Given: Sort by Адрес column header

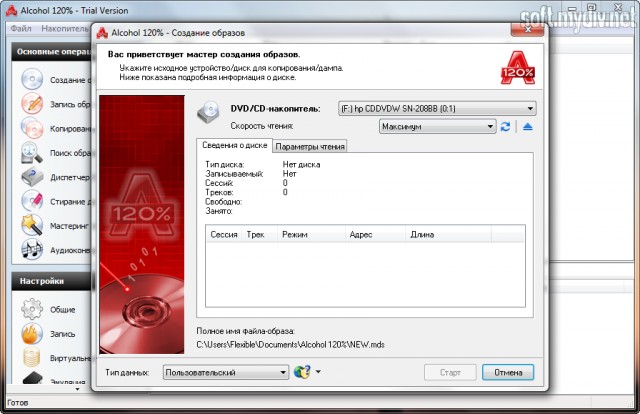Looking at the screenshot, I should pyautogui.click(x=375, y=234).
